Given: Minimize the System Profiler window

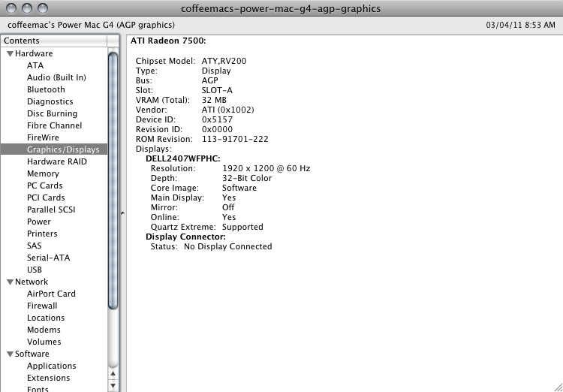Looking at the screenshot, I should (27, 8).
